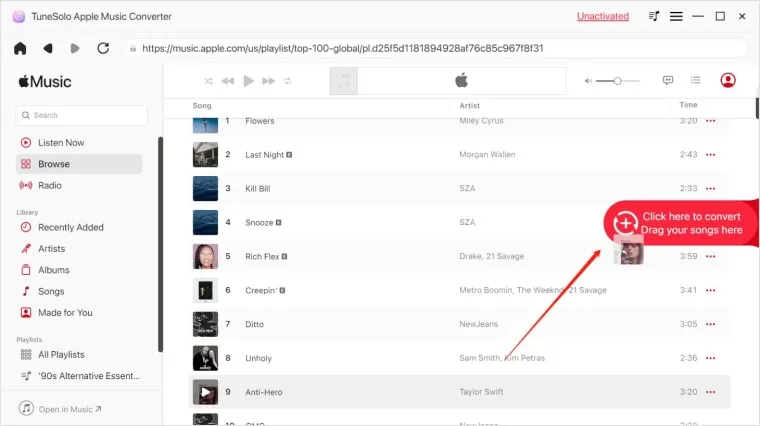This screenshot has width=760, height=426.
Task: Click the Unactivated link
Action: (x=602, y=16)
